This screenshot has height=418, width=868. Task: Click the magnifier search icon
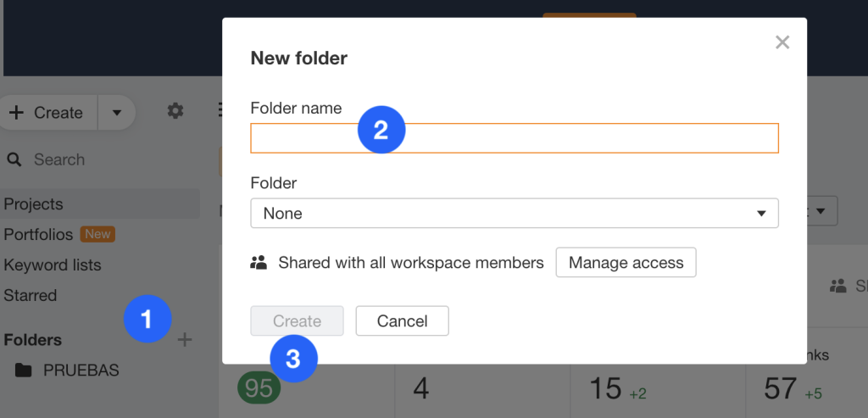tap(14, 159)
